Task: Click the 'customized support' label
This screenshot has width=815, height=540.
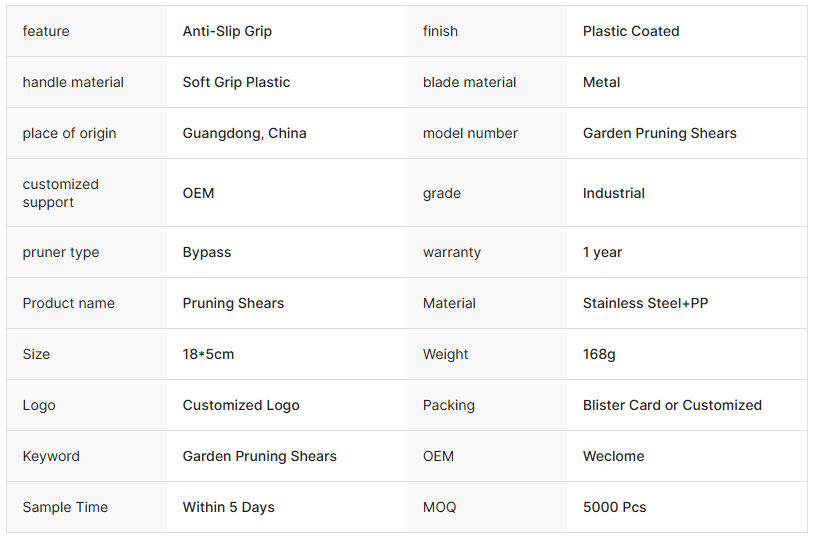Action: click(61, 193)
